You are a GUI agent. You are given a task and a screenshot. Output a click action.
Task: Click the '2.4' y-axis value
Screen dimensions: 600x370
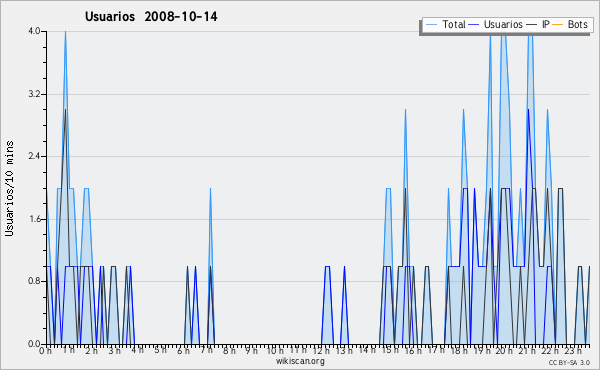pos(34,156)
